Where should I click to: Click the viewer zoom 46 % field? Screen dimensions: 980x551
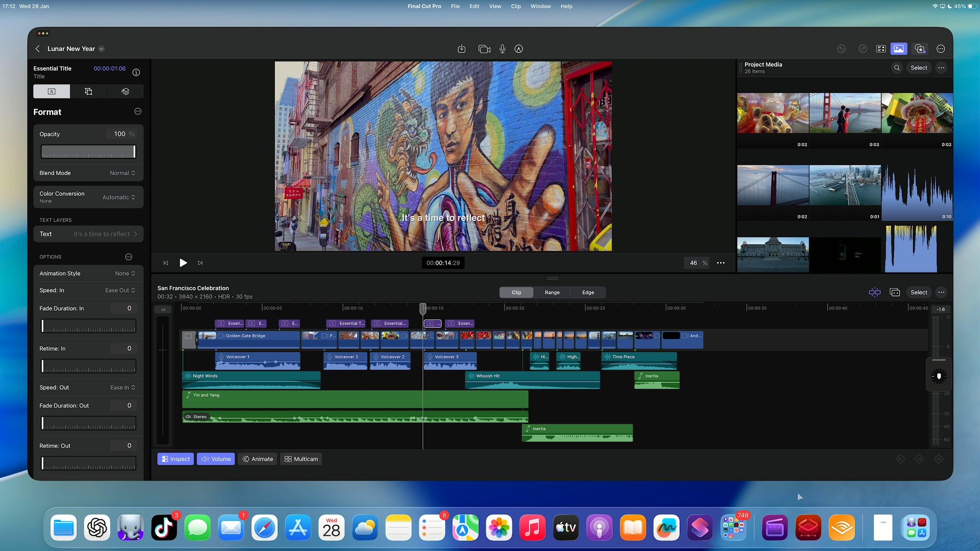pos(697,263)
